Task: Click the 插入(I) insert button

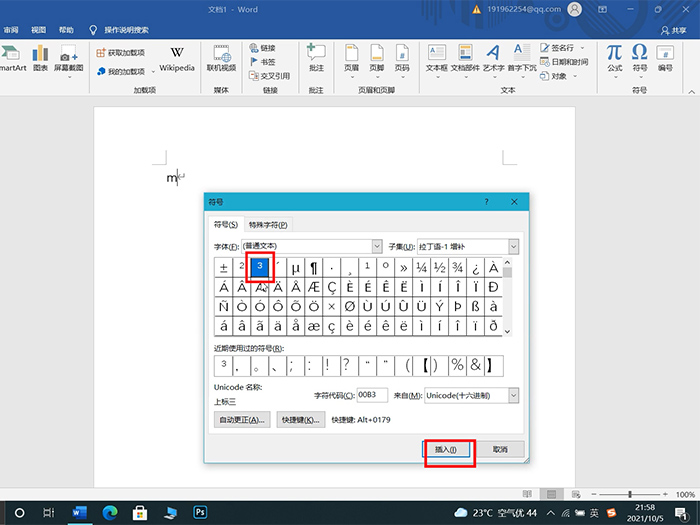Action: pyautogui.click(x=446, y=450)
